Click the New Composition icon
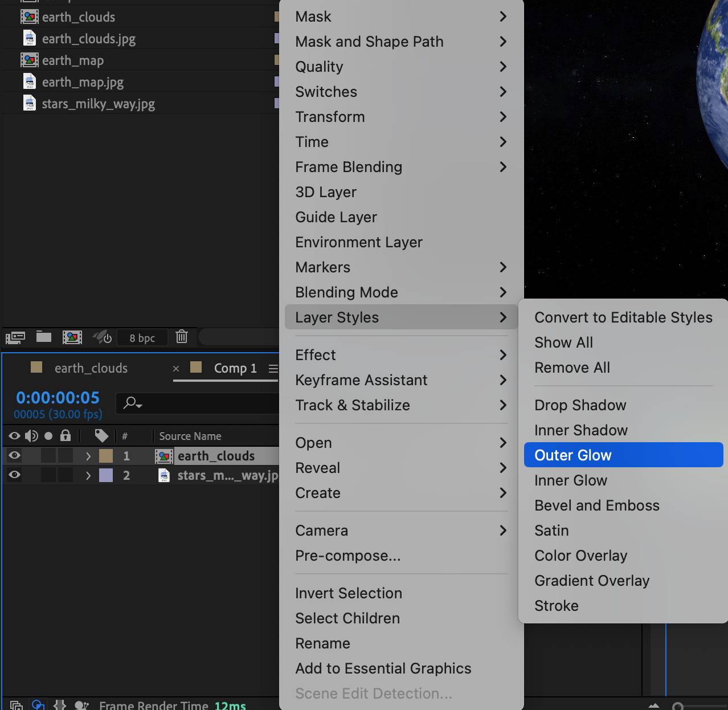 tap(72, 337)
